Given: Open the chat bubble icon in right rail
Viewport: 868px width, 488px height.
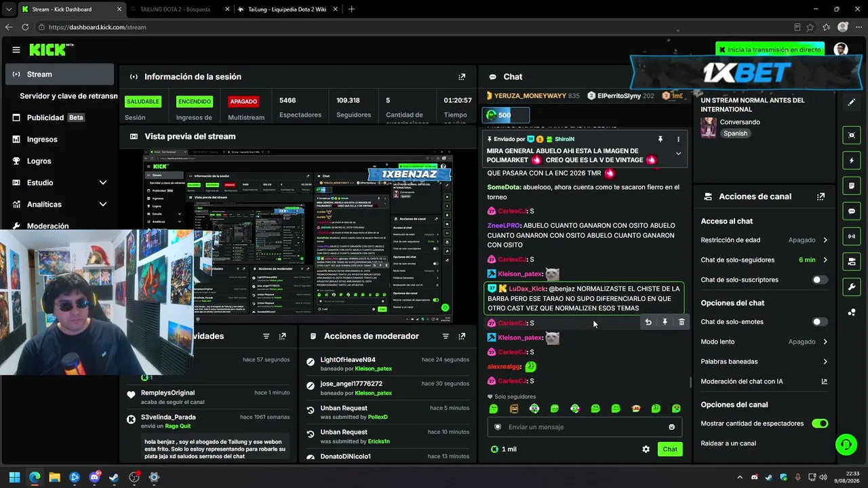Looking at the screenshot, I should pyautogui.click(x=852, y=211).
